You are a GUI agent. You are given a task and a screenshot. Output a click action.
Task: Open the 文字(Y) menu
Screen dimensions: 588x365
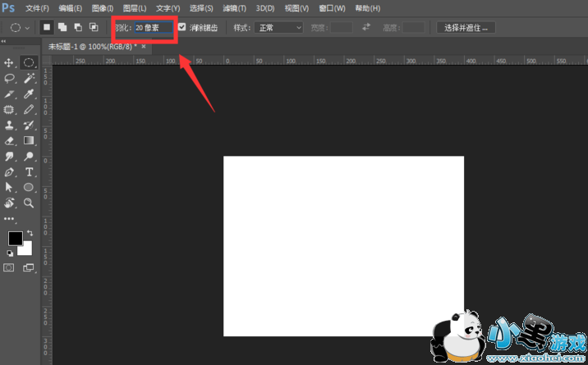point(168,8)
